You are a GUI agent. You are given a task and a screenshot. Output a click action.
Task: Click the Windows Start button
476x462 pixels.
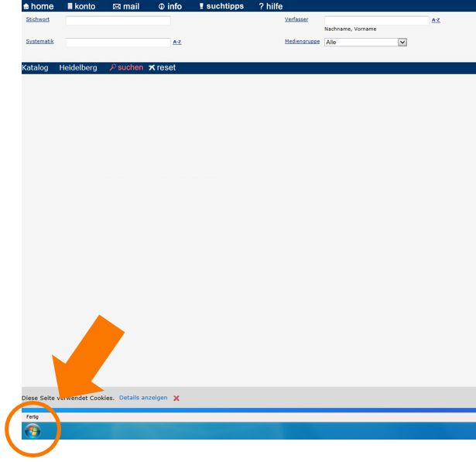(33, 432)
